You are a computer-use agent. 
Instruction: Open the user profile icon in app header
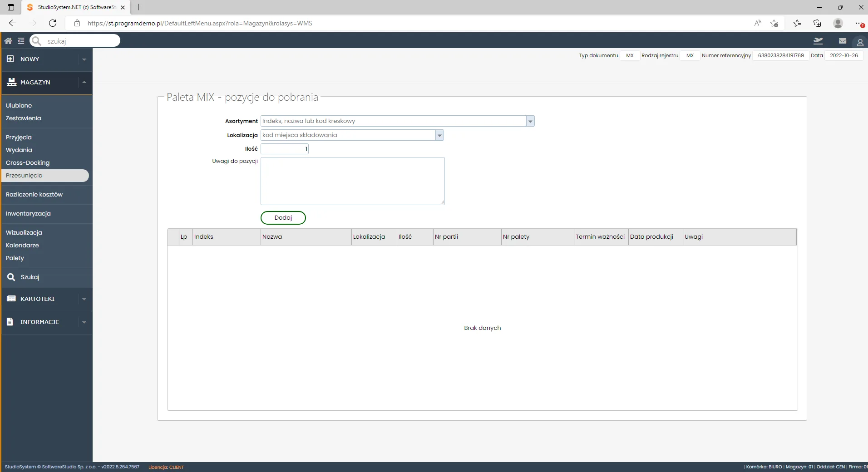click(x=860, y=42)
